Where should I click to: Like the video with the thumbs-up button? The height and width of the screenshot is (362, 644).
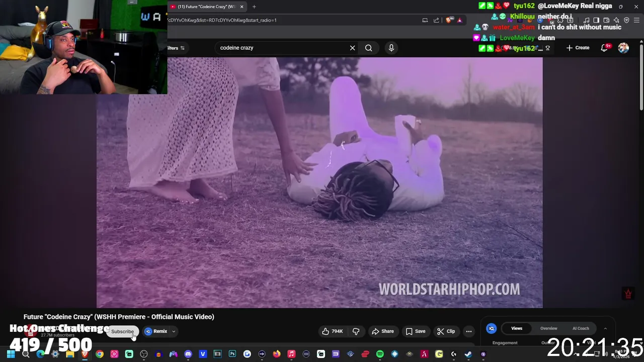[332, 331]
